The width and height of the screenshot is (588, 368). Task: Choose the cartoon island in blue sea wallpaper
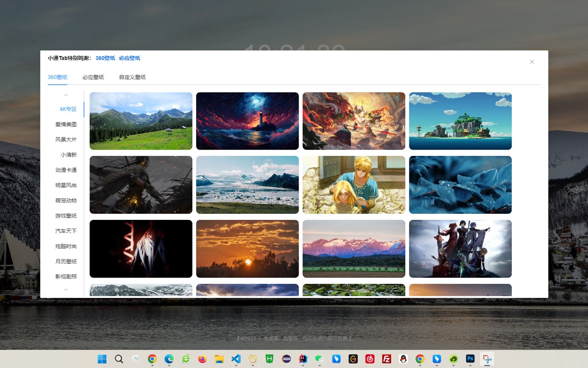460,121
